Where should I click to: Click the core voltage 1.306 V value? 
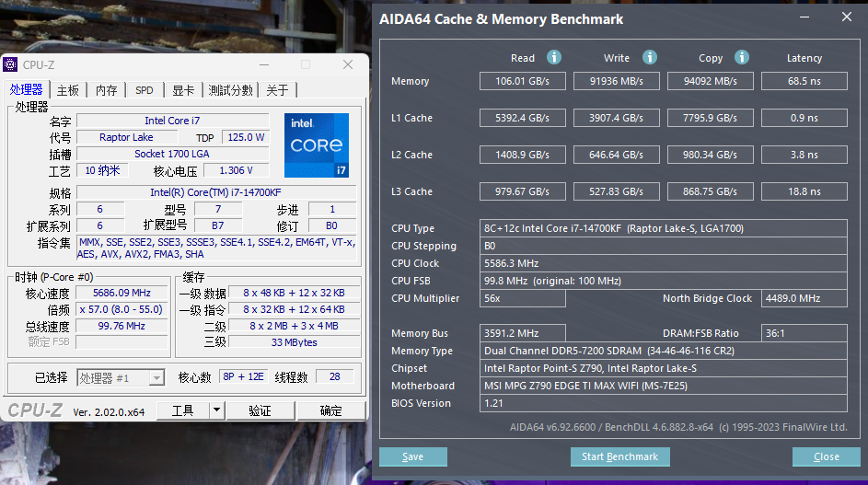click(x=237, y=170)
